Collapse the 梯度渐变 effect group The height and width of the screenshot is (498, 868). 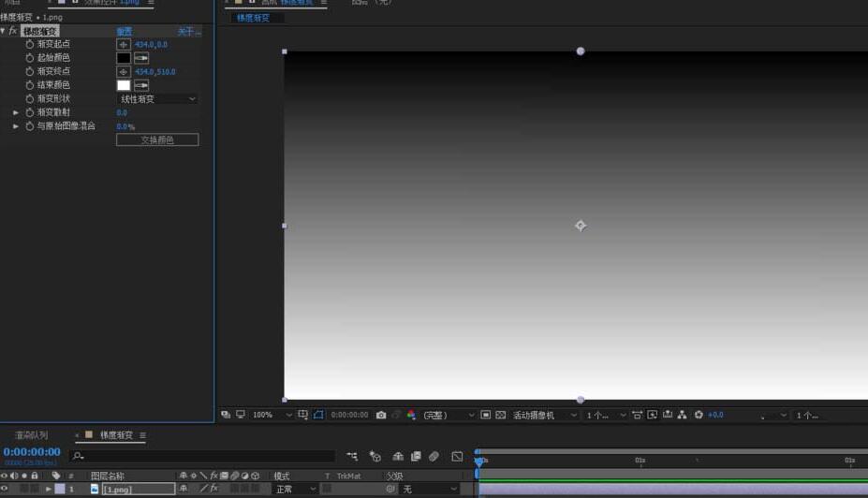pos(3,31)
